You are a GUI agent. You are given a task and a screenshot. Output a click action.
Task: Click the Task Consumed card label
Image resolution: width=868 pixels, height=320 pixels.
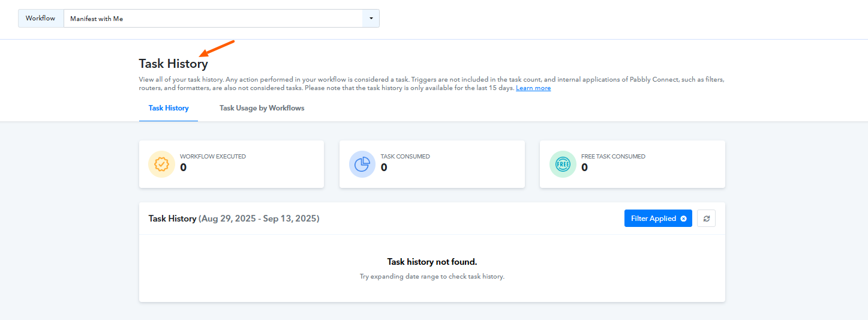(405, 157)
